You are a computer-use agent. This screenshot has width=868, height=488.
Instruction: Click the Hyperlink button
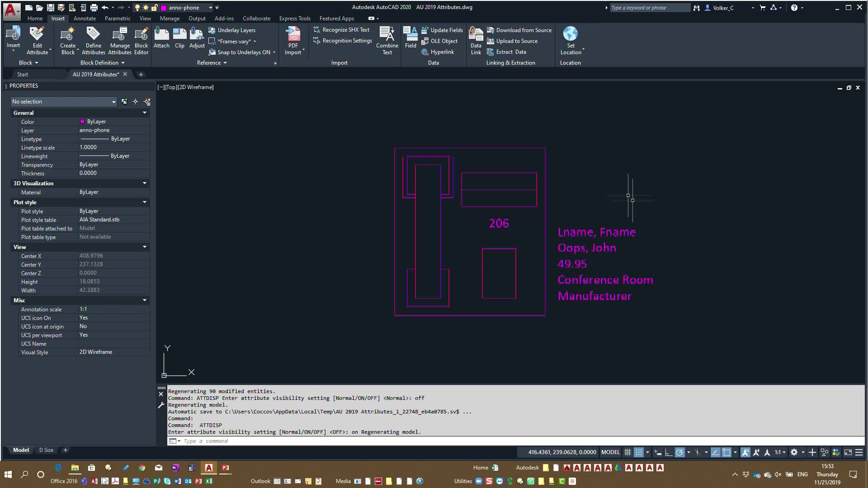pyautogui.click(x=437, y=52)
